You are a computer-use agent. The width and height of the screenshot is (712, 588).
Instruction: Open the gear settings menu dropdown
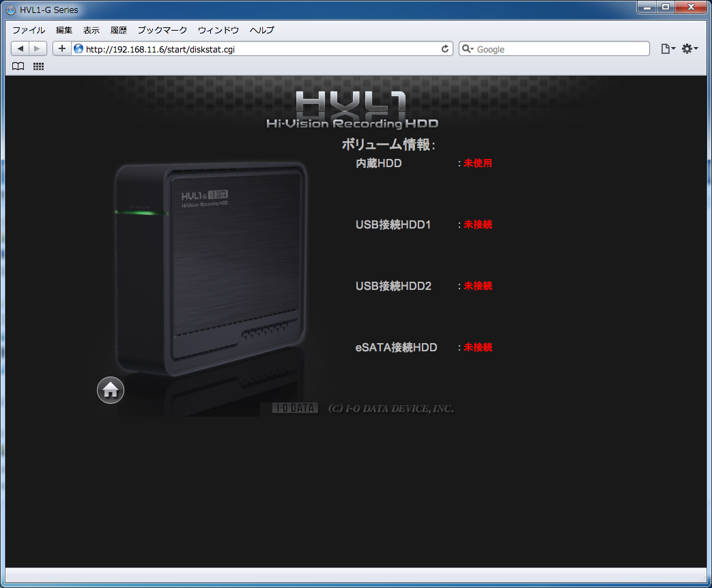pyautogui.click(x=689, y=49)
